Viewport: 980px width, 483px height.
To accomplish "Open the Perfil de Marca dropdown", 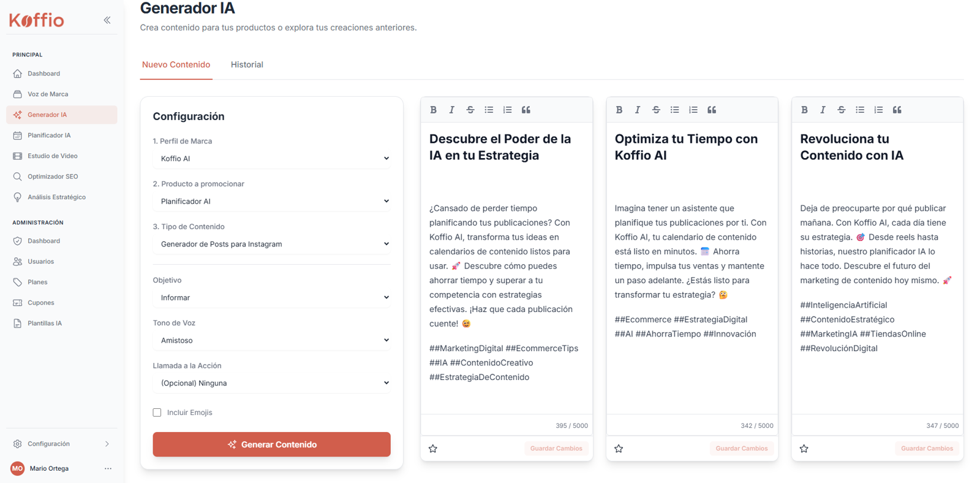I will (271, 159).
